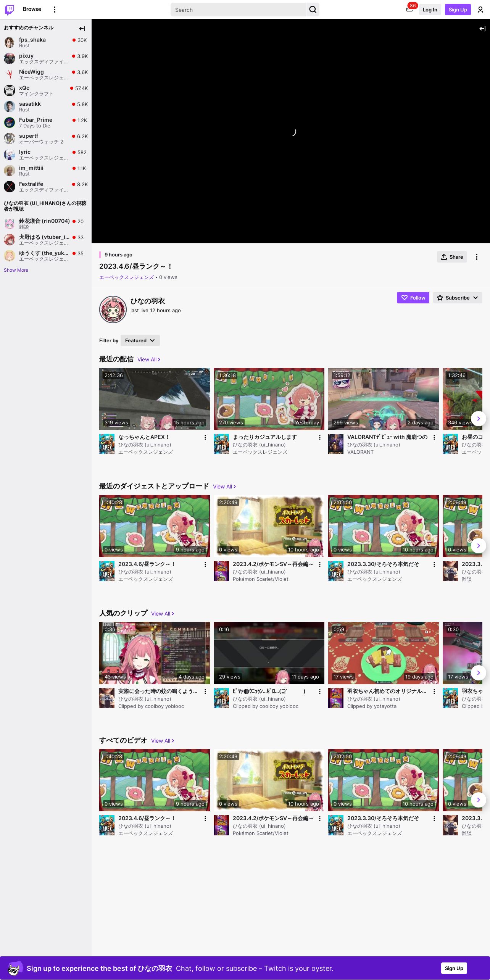490x980 pixels.
Task: Click ひなの羽衣 channel avatar
Action: tap(113, 309)
